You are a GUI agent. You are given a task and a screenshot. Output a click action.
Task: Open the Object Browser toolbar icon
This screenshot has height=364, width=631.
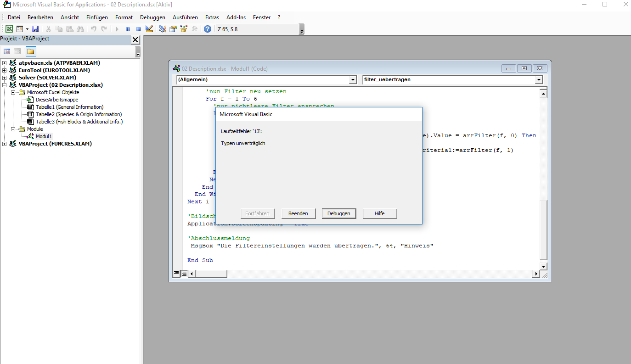pyautogui.click(x=184, y=29)
